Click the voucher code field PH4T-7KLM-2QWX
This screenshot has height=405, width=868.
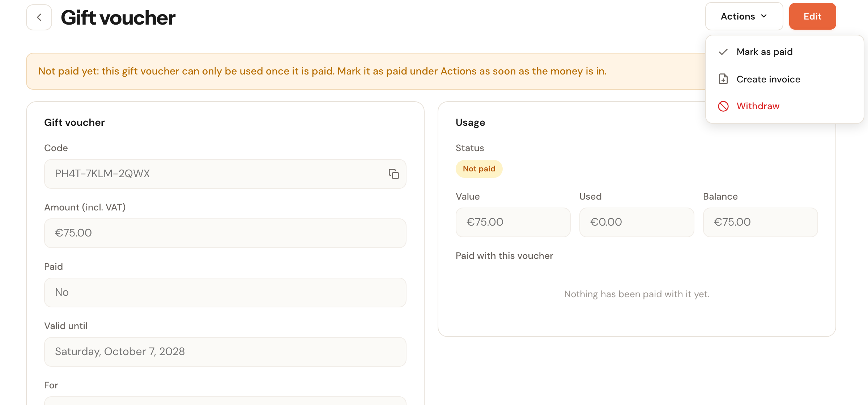pyautogui.click(x=225, y=174)
